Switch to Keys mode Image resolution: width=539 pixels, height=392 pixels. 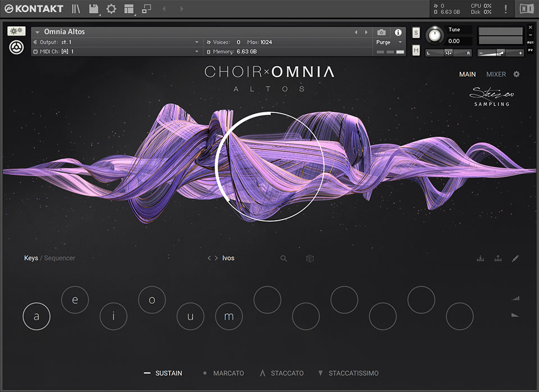(31, 258)
